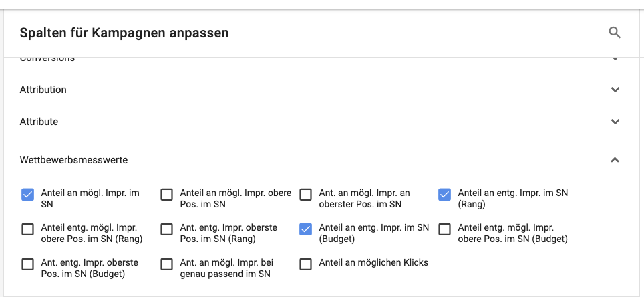Tick 'Ant. an mögl. Impr. bei genau passend'
Image resolution: width=644 pixels, height=297 pixels.
pyautogui.click(x=167, y=264)
